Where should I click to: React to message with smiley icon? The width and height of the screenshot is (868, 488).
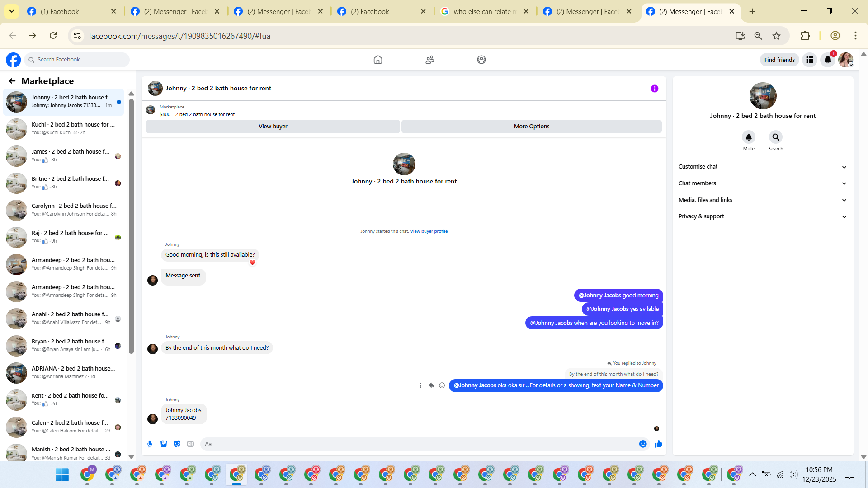click(x=442, y=385)
